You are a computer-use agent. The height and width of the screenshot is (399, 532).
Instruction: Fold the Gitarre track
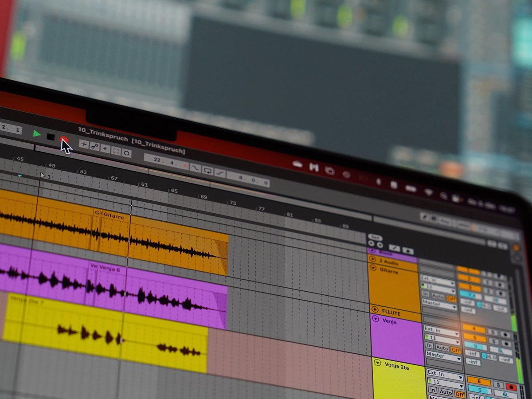tap(373, 267)
